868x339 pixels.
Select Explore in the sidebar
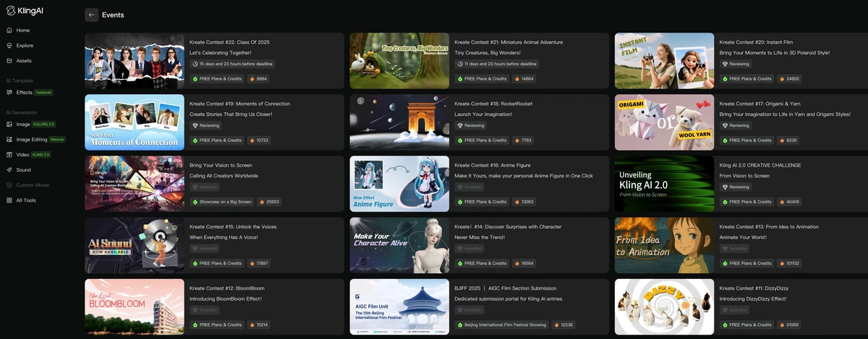point(25,46)
